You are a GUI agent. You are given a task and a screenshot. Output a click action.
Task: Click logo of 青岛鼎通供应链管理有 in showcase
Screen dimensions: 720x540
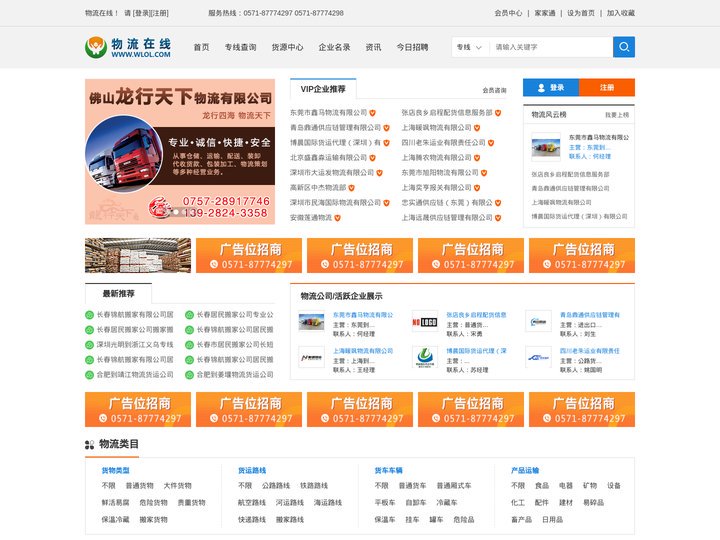coord(538,322)
